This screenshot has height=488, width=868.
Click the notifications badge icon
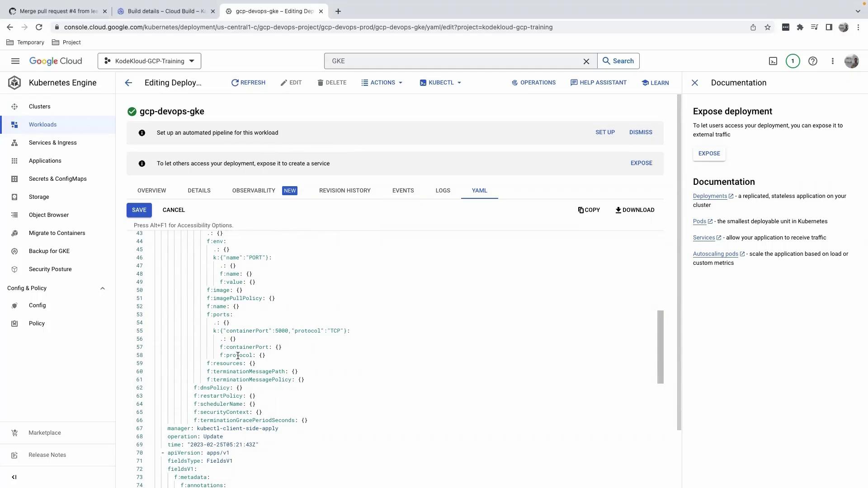click(x=793, y=61)
